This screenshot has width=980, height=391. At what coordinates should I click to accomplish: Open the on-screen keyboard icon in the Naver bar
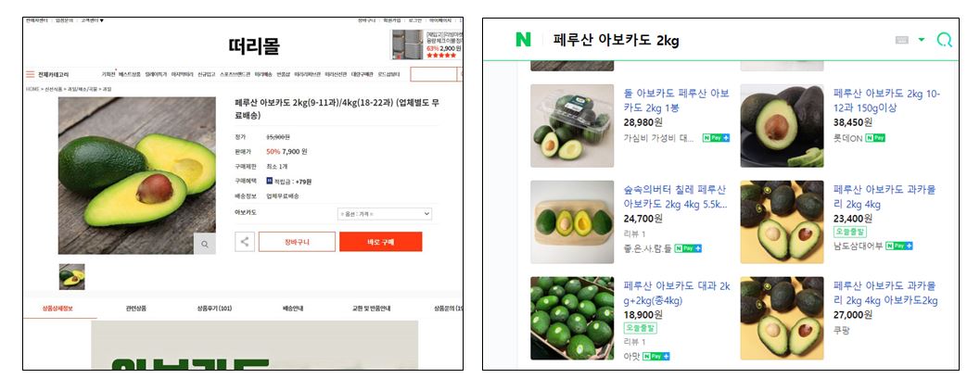[x=902, y=40]
